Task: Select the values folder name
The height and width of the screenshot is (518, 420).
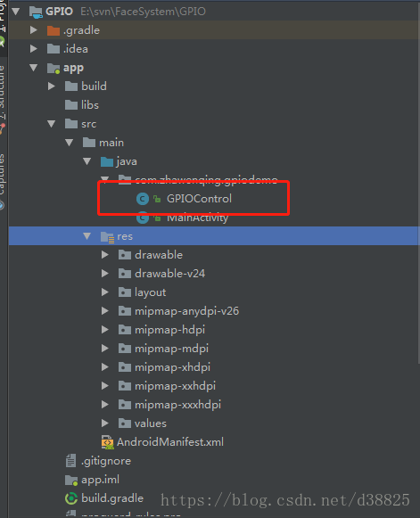Action: 151,423
